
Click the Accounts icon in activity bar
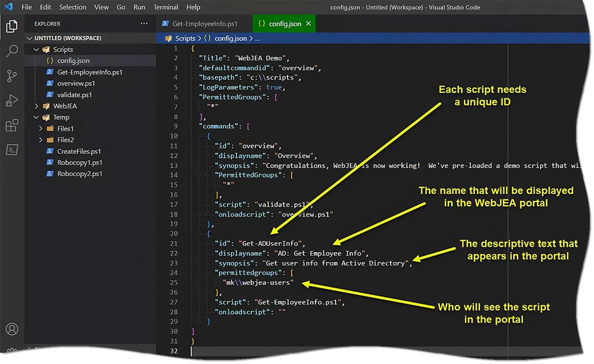pyautogui.click(x=12, y=329)
